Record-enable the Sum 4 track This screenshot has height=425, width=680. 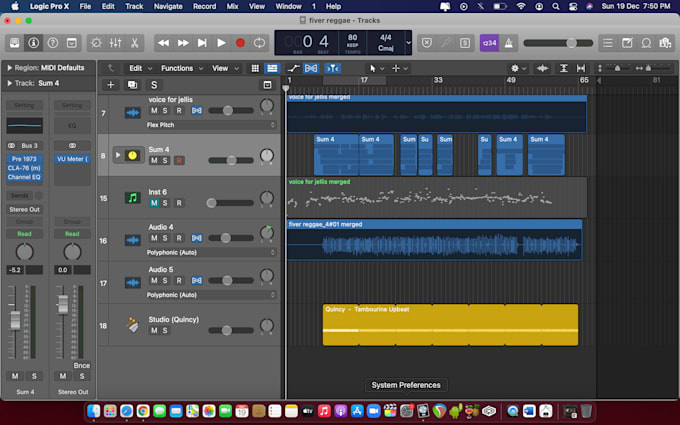(179, 160)
